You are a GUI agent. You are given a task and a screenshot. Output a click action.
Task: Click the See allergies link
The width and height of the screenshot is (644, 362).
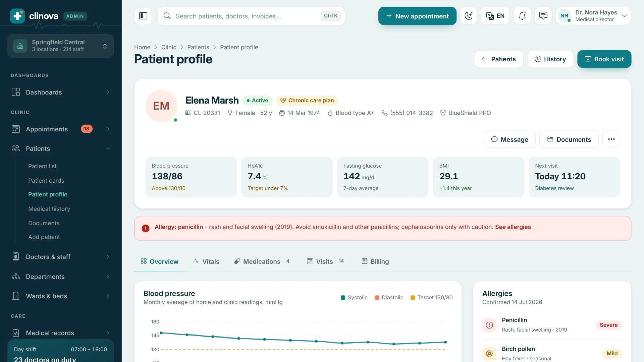coord(513,227)
